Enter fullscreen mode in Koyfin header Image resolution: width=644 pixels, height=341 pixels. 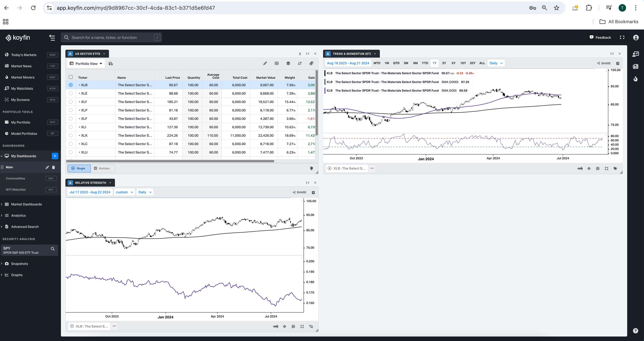pos(622,38)
